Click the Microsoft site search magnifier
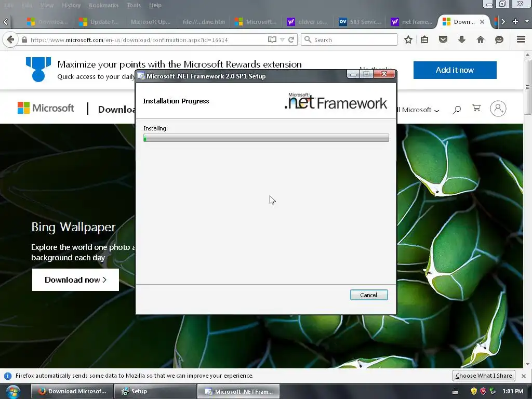 [457, 109]
